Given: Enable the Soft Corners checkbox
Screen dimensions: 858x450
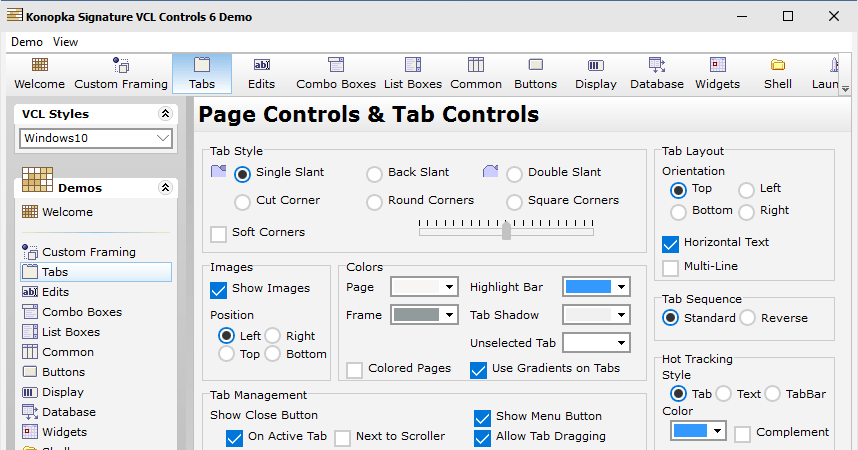Looking at the screenshot, I should coord(218,234).
